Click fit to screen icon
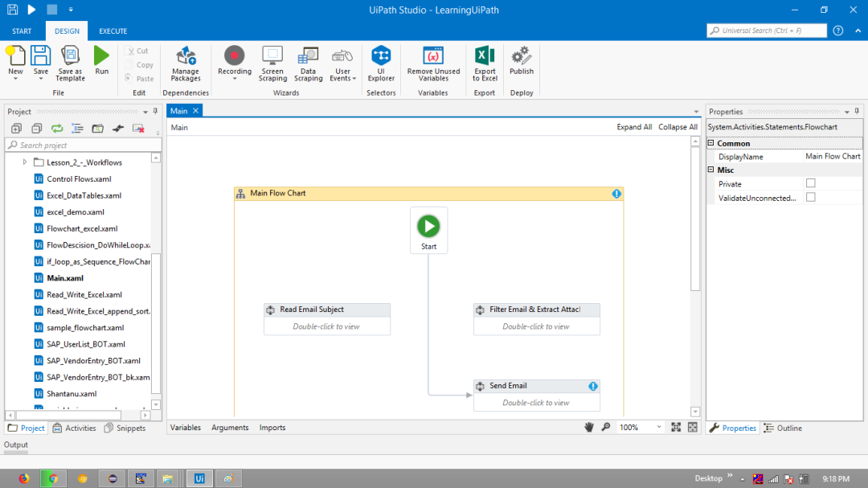Screen dimensions: 868x488 pos(676,427)
